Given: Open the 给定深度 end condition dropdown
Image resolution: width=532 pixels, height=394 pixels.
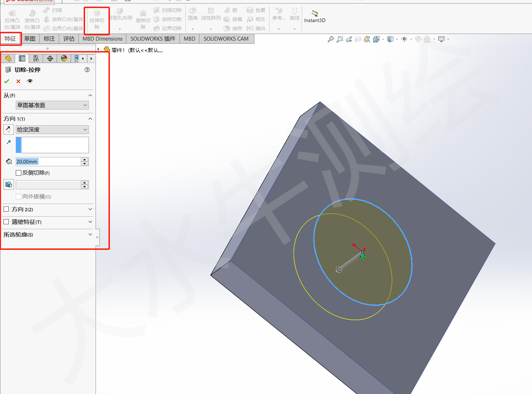Looking at the screenshot, I should [52, 130].
